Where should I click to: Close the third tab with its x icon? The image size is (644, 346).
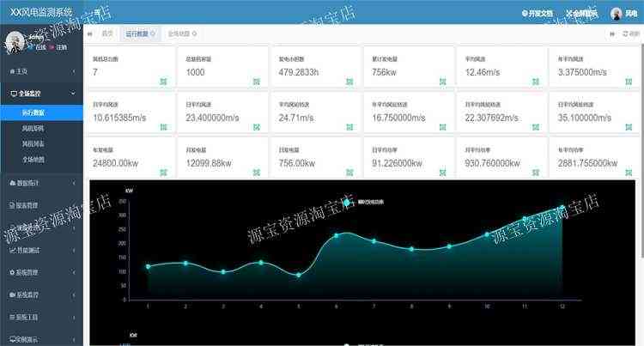point(194,33)
